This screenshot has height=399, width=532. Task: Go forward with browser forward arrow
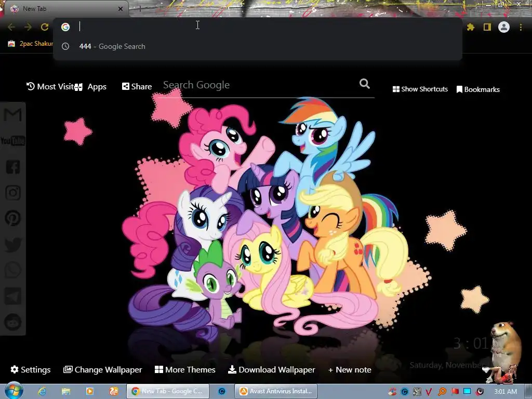pos(28,27)
